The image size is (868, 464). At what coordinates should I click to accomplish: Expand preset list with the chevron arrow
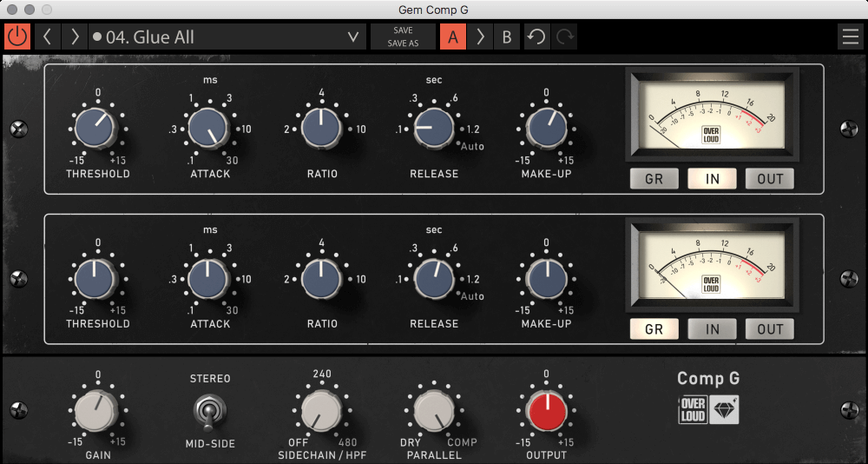coord(352,37)
